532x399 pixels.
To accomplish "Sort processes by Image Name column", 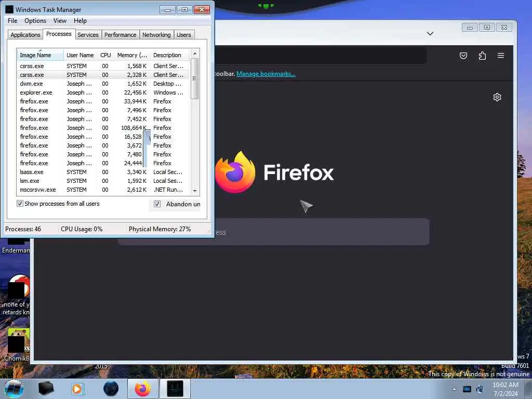I will tap(40, 55).
